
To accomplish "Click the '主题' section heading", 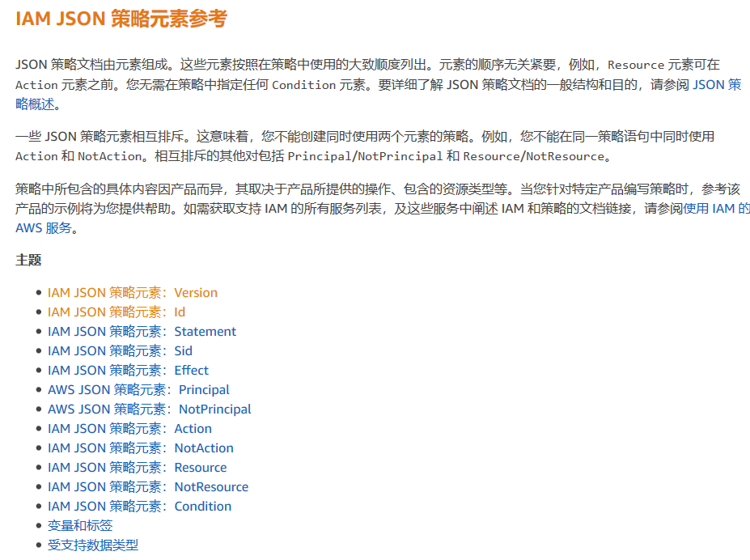I will click(x=28, y=260).
